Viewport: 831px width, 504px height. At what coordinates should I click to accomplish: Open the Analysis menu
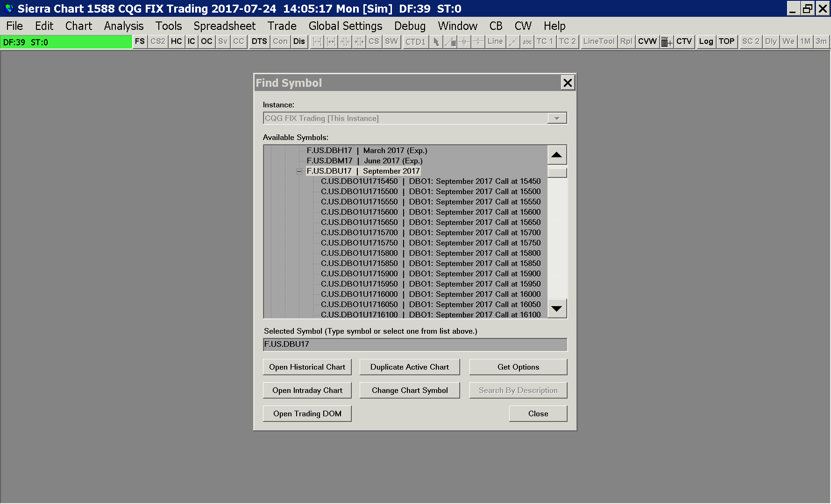point(124,26)
